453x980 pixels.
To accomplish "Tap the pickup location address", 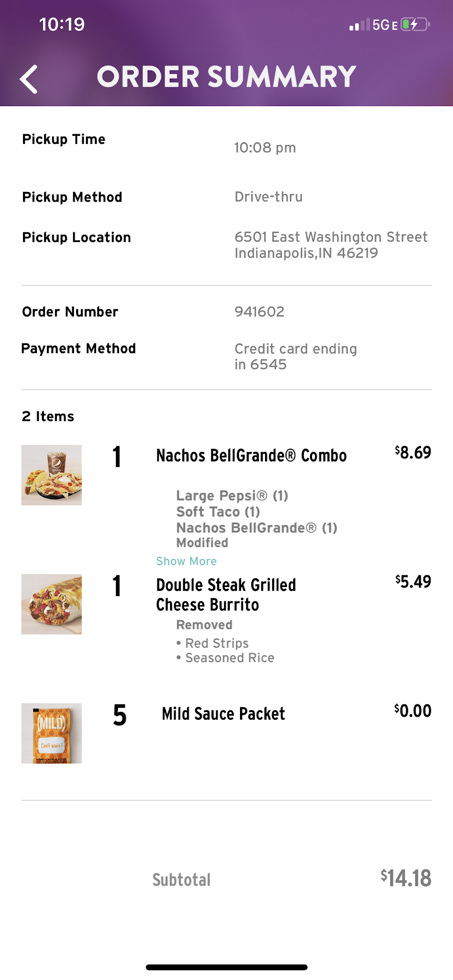I will click(330, 245).
